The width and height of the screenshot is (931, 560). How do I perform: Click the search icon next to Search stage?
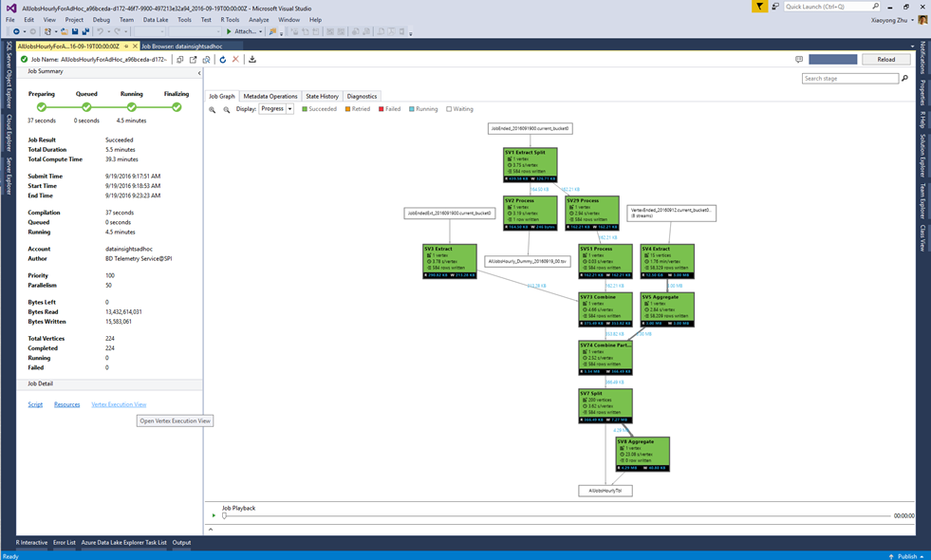[x=905, y=78]
